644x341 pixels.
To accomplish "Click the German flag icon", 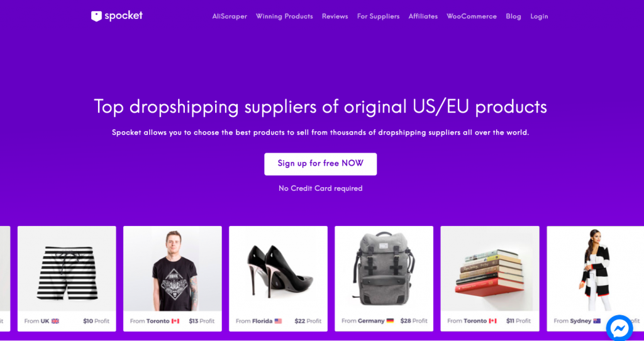I will [390, 321].
